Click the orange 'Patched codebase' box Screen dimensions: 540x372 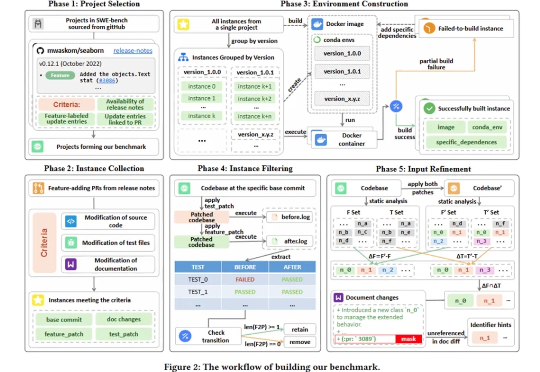click(202, 217)
